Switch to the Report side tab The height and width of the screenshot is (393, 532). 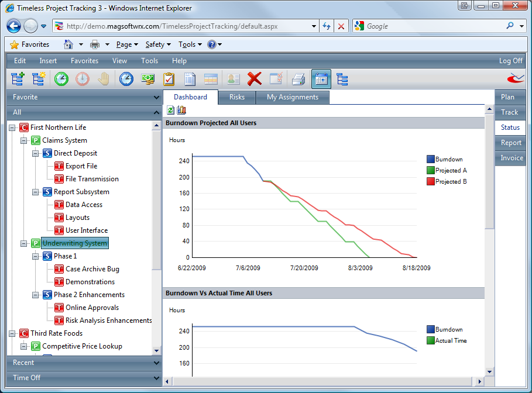[510, 143]
